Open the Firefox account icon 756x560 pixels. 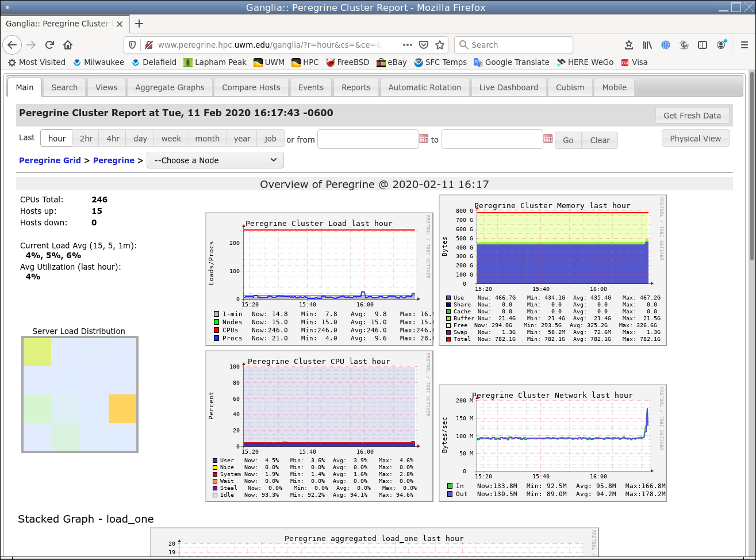tap(721, 45)
